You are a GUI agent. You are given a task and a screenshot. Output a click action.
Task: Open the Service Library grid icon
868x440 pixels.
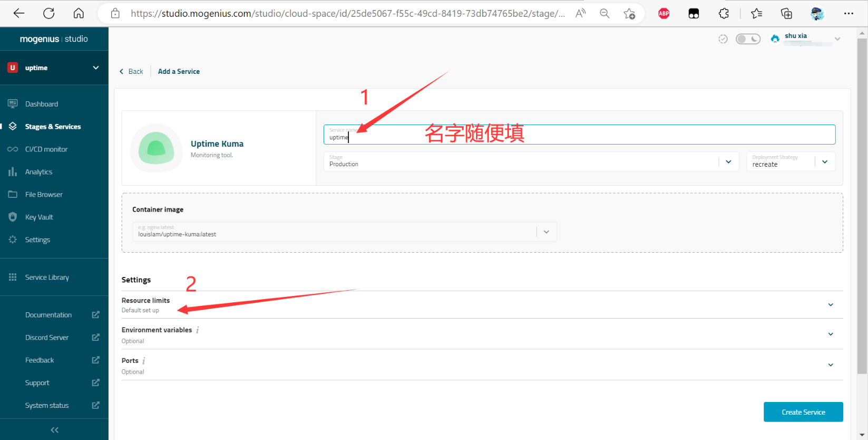[13, 278]
